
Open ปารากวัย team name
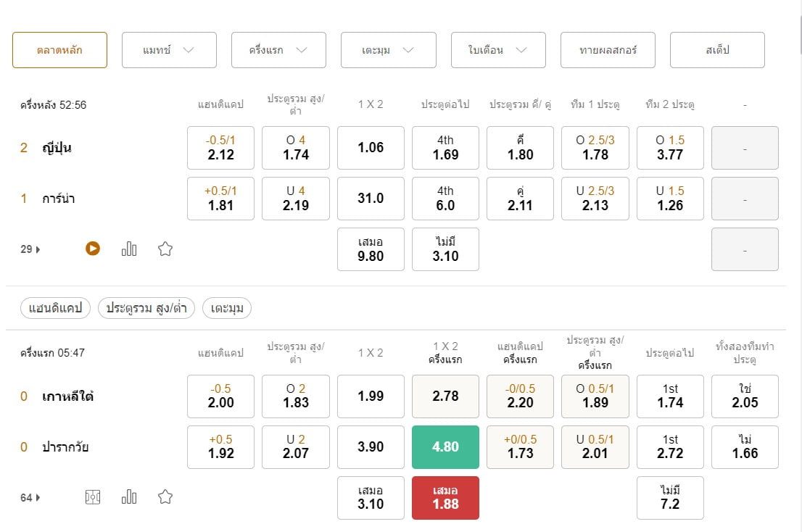(65, 447)
